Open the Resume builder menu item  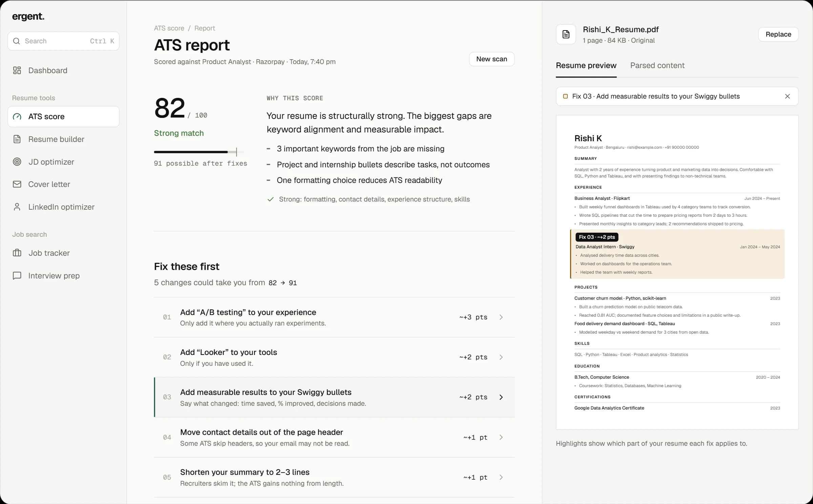click(x=63, y=139)
